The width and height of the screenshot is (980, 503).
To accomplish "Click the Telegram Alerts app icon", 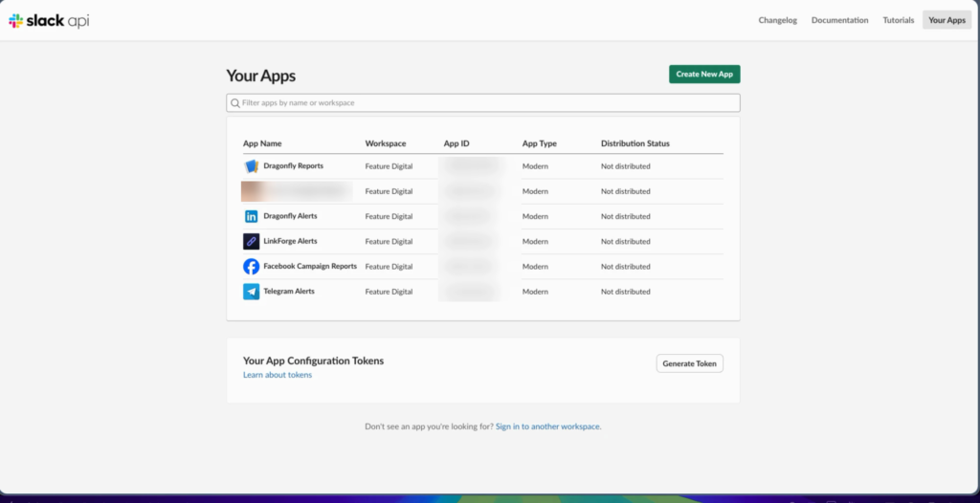I will click(x=252, y=291).
